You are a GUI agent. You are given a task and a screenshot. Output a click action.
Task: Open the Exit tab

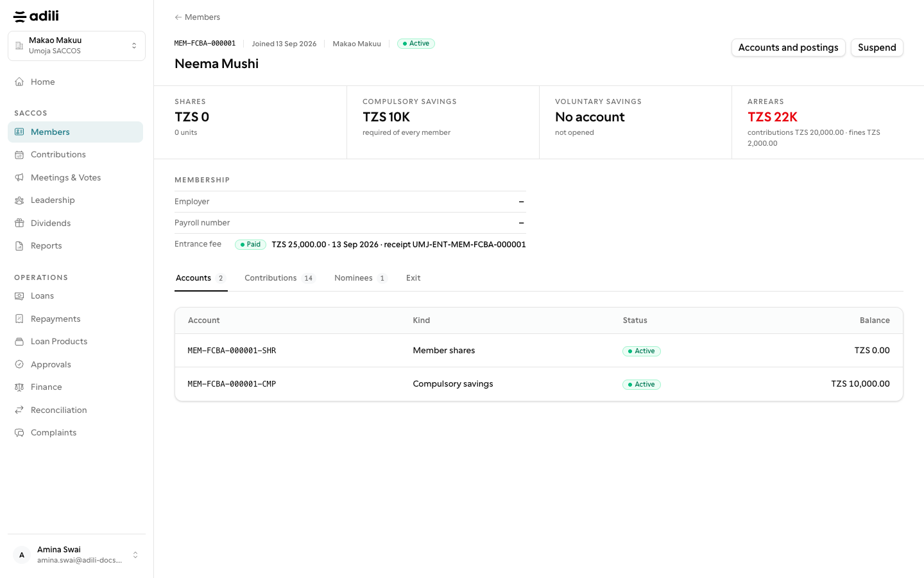[413, 278]
